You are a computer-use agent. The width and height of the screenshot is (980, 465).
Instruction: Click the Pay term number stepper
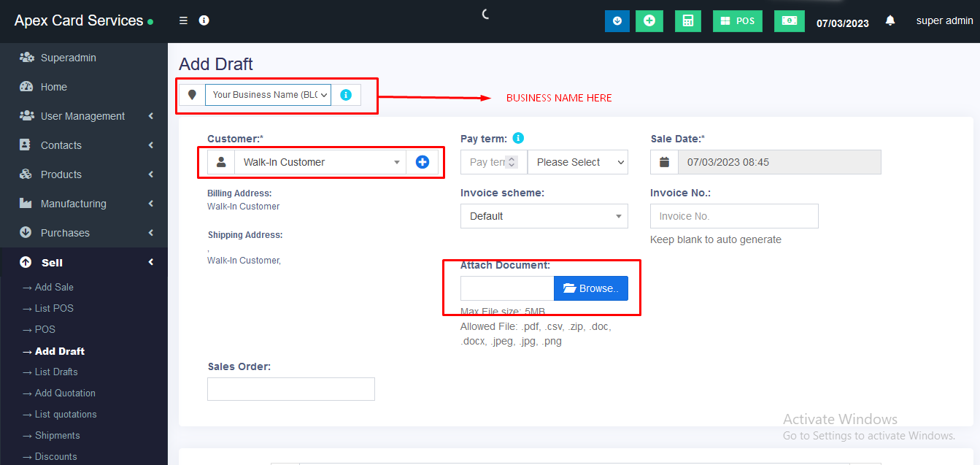(512, 162)
